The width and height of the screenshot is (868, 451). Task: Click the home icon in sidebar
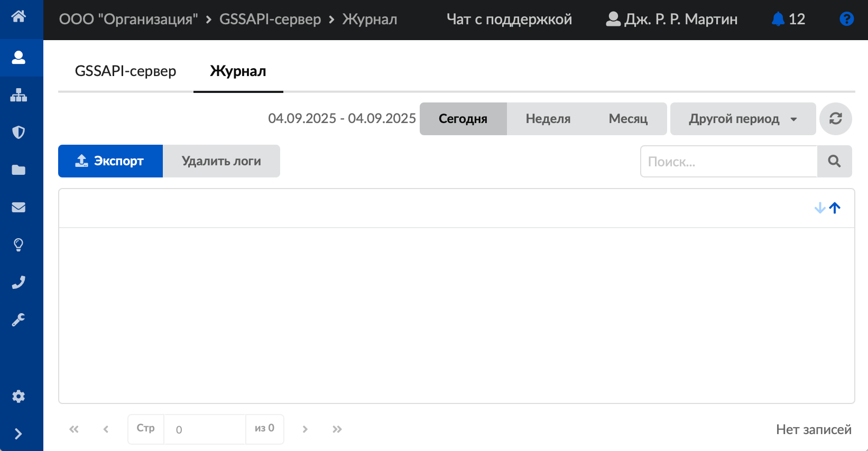(x=19, y=16)
